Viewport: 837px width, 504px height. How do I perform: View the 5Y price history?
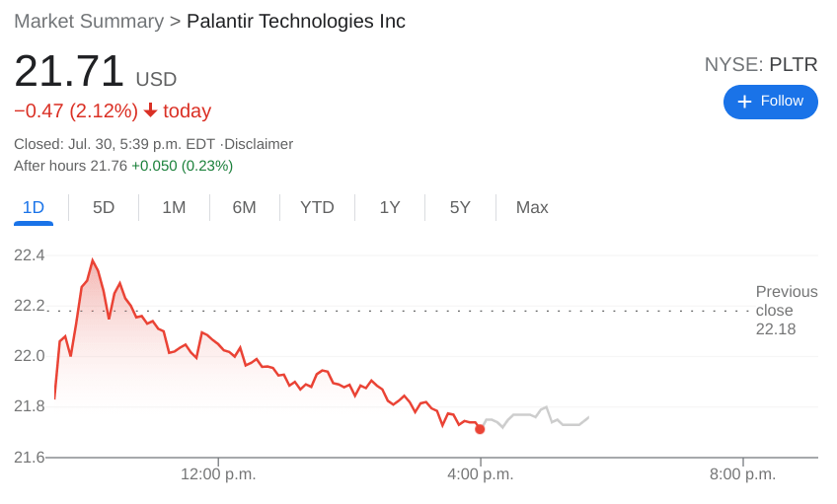[x=460, y=207]
